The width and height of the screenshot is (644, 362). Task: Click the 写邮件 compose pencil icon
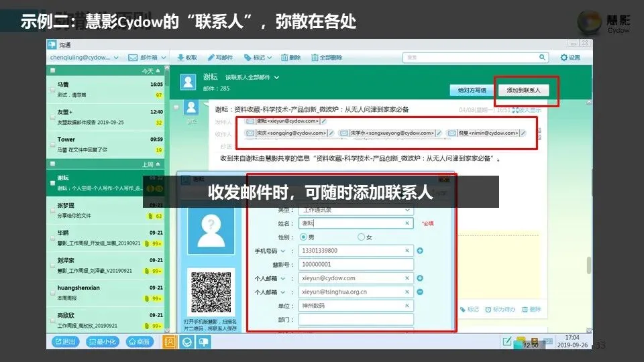[211, 58]
